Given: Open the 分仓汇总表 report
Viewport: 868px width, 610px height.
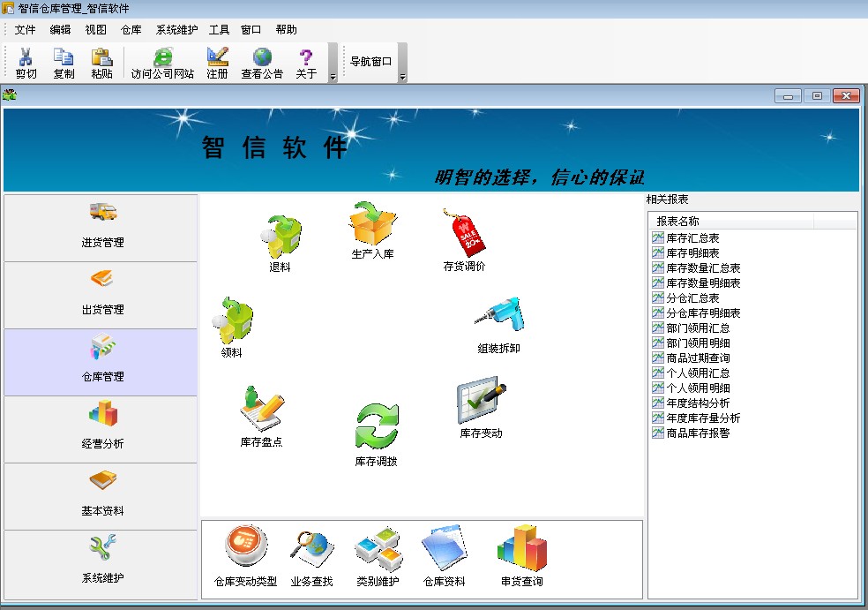Looking at the screenshot, I should 686,298.
